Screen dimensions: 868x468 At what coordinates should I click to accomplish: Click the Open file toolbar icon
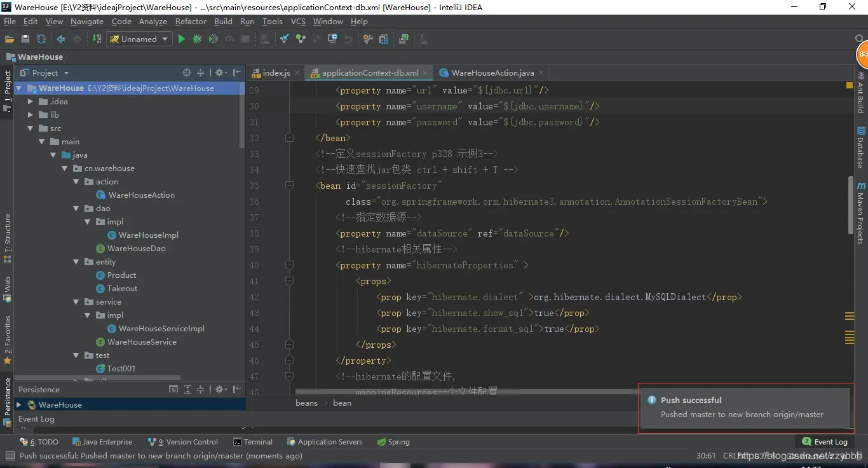click(x=10, y=39)
